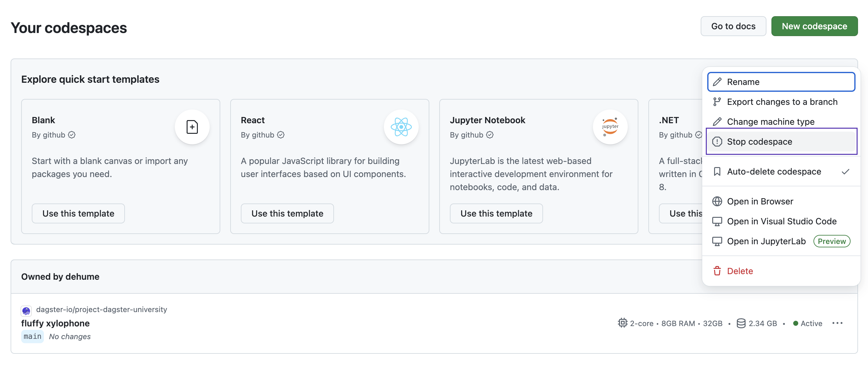Click the React atom logo icon
This screenshot has height=374, width=868.
coord(401,127)
